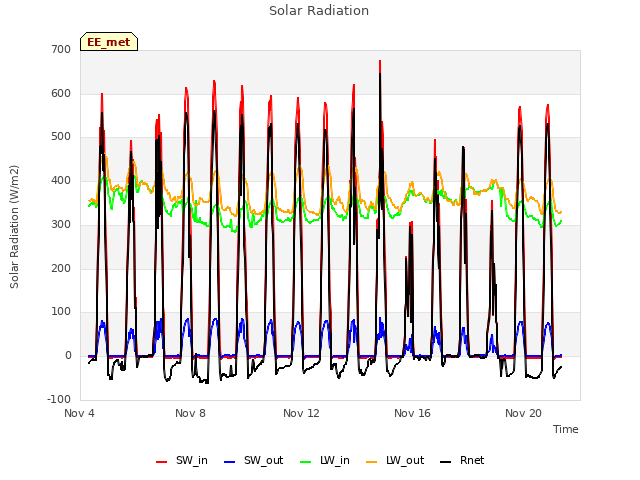Viewport: 640px width, 480px height.
Task: Click the orange LW_out legend swatch
Action: pyautogui.click(x=372, y=462)
